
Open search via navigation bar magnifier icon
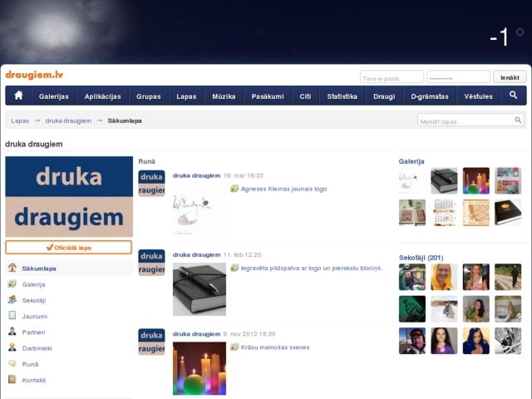point(514,96)
